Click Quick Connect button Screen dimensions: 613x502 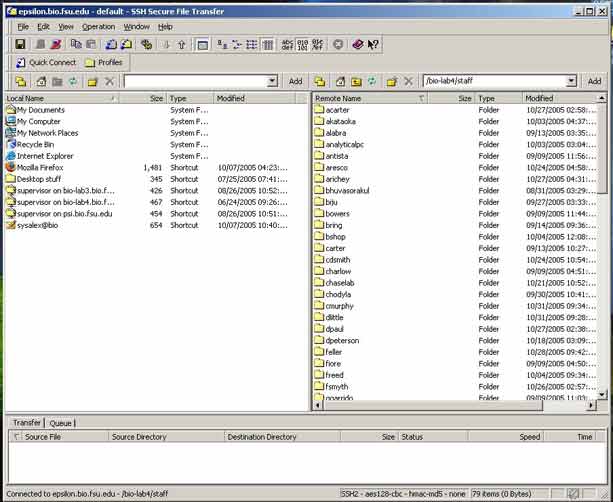tap(46, 63)
